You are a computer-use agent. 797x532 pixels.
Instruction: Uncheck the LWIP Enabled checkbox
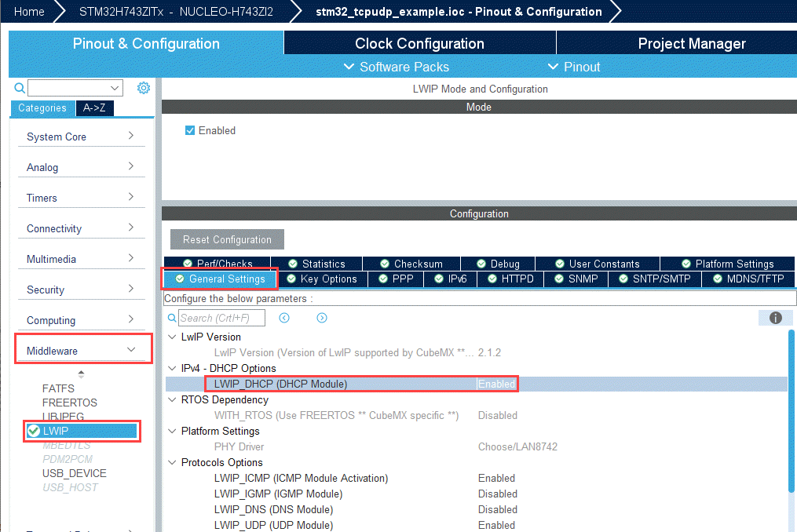pyautogui.click(x=190, y=130)
